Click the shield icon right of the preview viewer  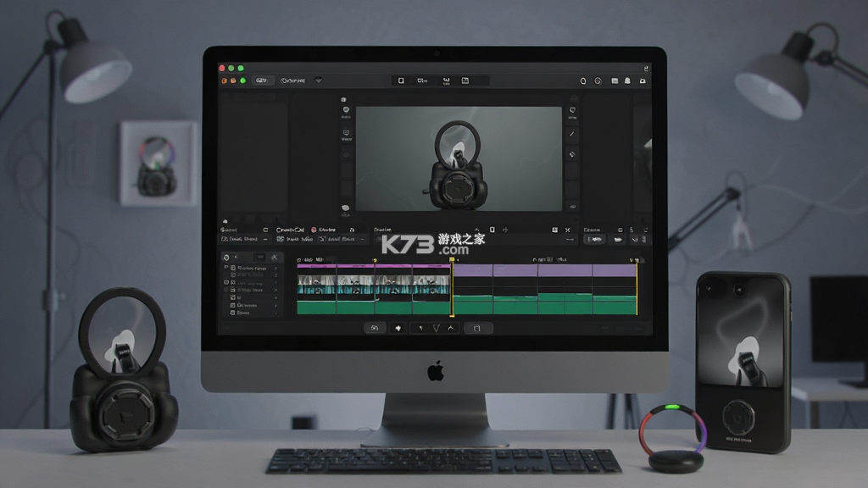(x=572, y=110)
